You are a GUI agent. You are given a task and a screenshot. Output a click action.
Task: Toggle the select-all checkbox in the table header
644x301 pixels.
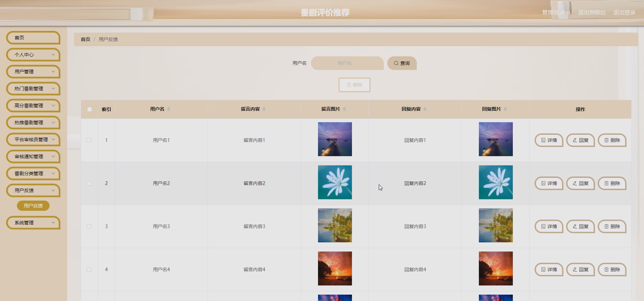(x=89, y=109)
